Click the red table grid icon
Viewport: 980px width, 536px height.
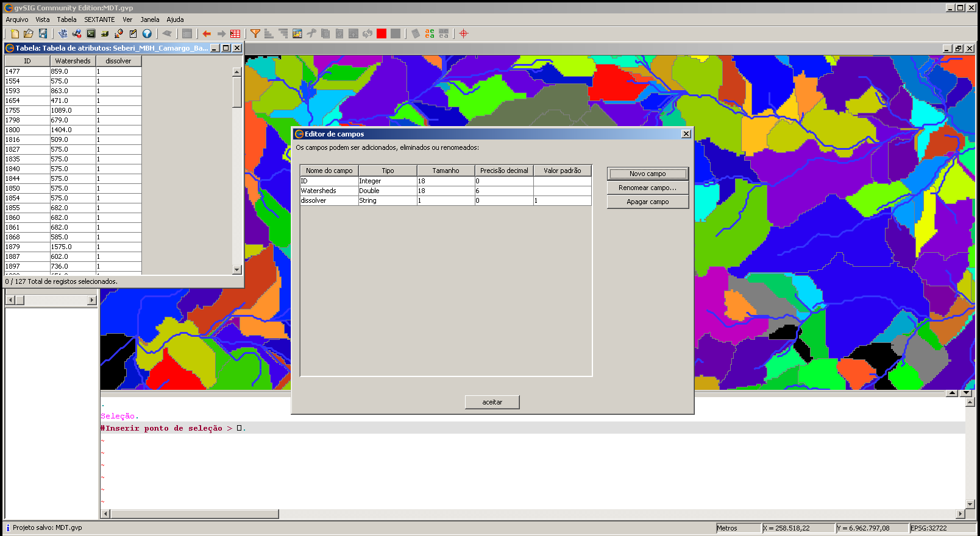235,33
